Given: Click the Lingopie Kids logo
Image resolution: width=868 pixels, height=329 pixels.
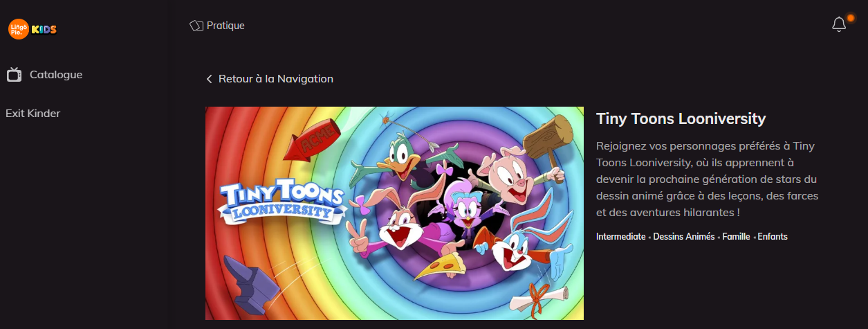Looking at the screenshot, I should pos(32,29).
